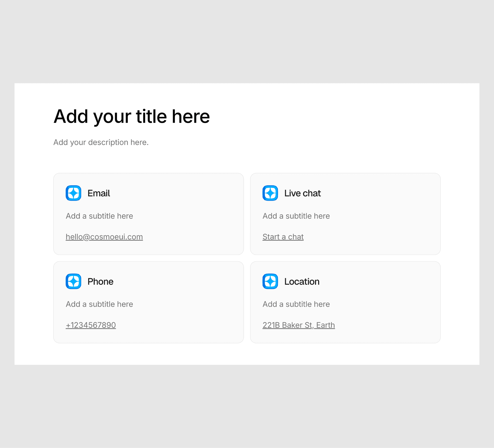Click the subtitle text in the Phone card

[99, 304]
